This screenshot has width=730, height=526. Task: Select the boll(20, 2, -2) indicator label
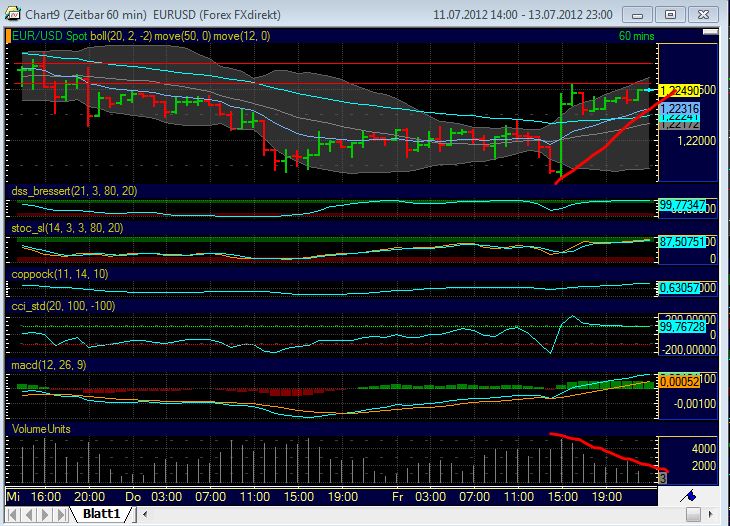[121, 36]
